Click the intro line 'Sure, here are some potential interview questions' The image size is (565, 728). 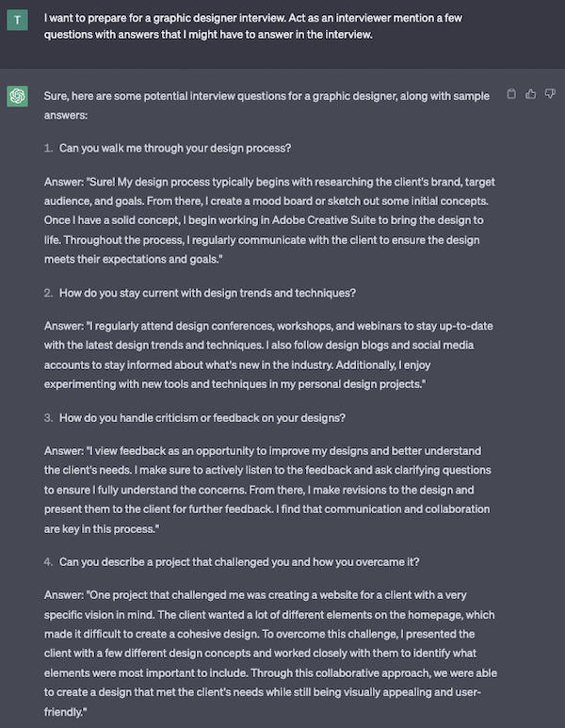click(266, 105)
